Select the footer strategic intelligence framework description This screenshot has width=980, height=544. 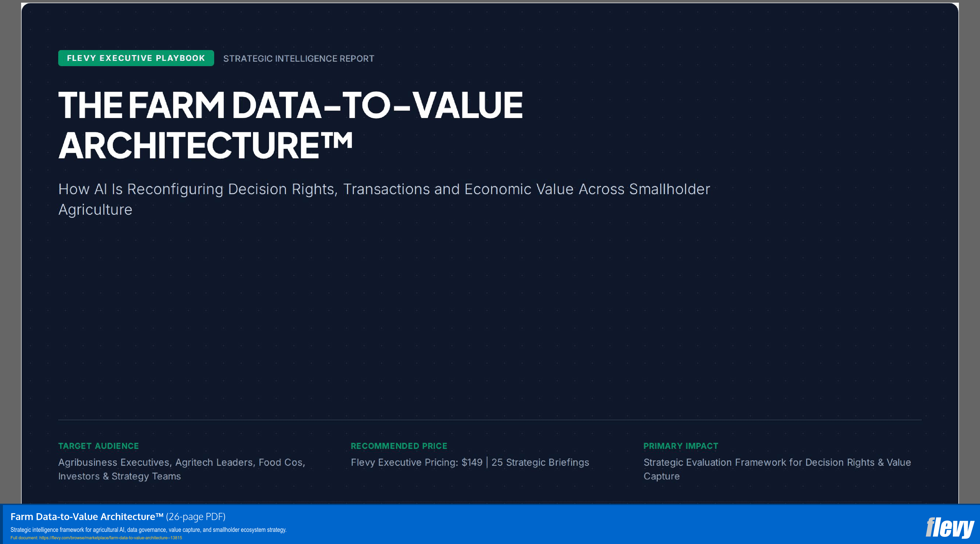(148, 530)
